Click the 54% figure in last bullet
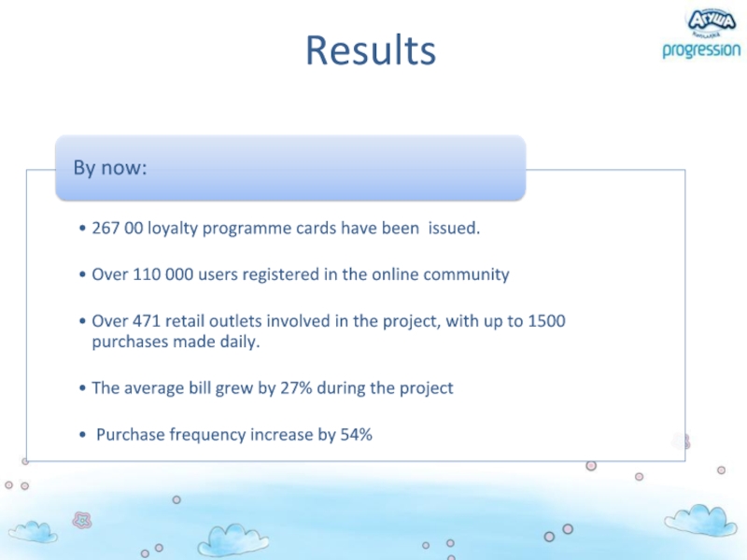 point(356,435)
